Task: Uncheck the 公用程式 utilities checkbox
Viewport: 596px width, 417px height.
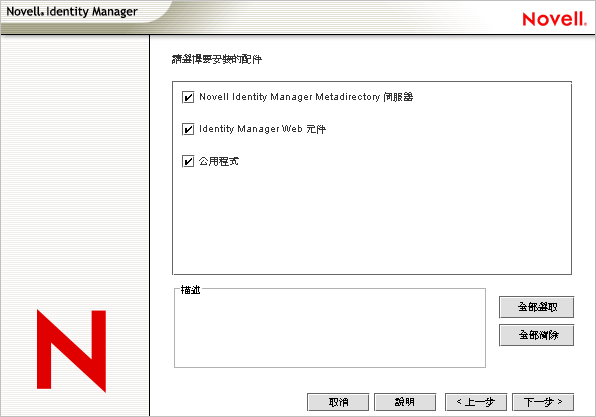Action: [188, 162]
